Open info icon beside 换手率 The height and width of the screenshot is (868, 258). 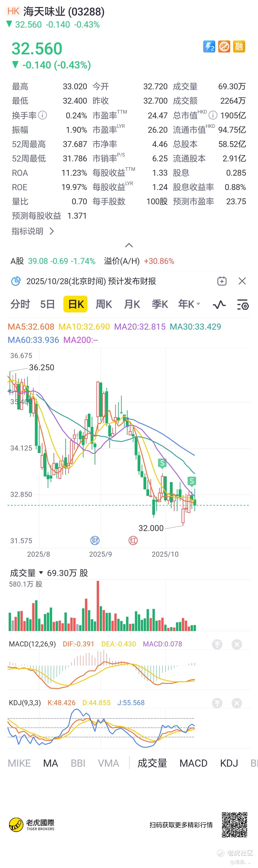point(43,115)
